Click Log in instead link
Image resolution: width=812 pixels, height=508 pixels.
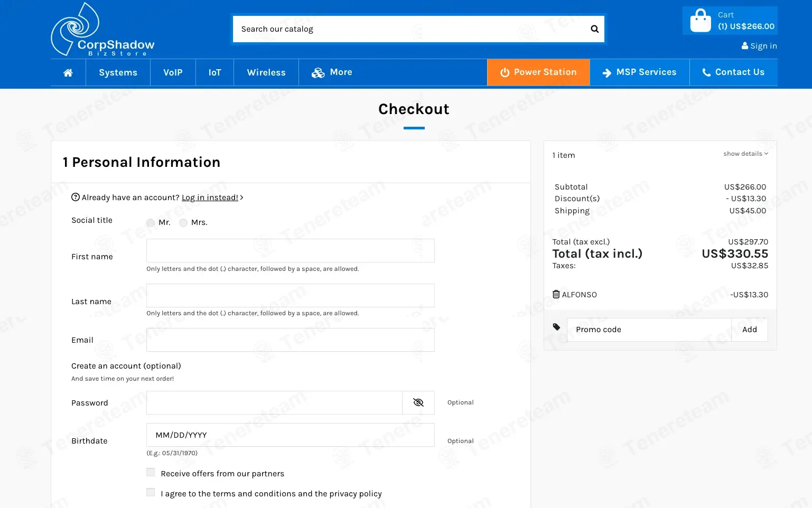(x=210, y=197)
